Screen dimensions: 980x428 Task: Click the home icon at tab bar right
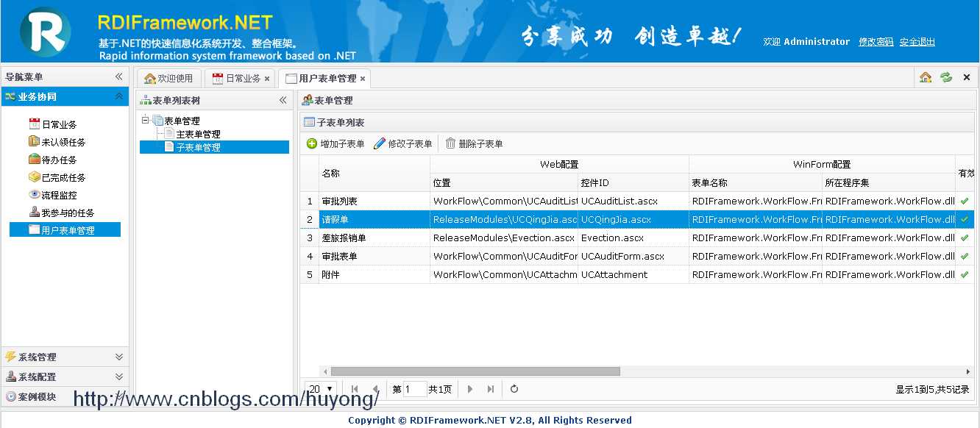click(926, 77)
